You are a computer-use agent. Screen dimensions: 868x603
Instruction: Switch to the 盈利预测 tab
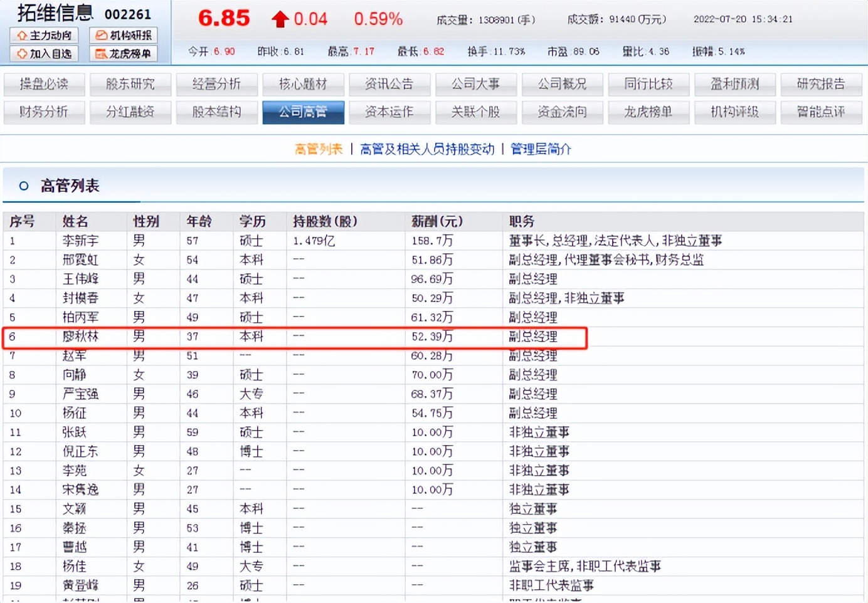pyautogui.click(x=734, y=84)
